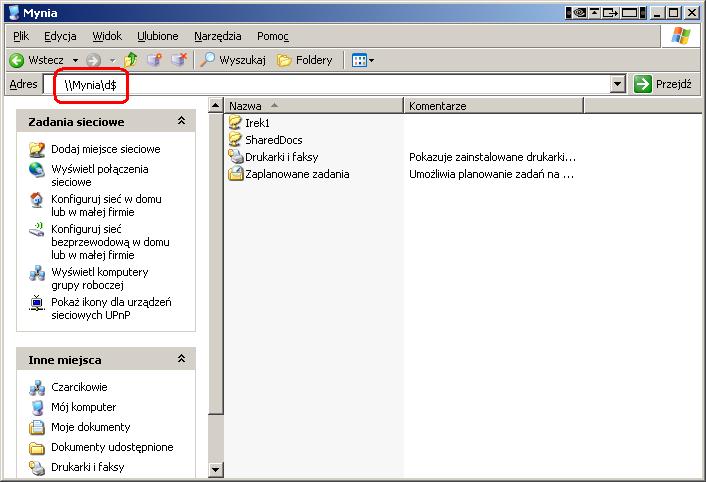Viewport: 706px width, 482px height.
Task: Click the wireless network setup icon
Action: 37,230
